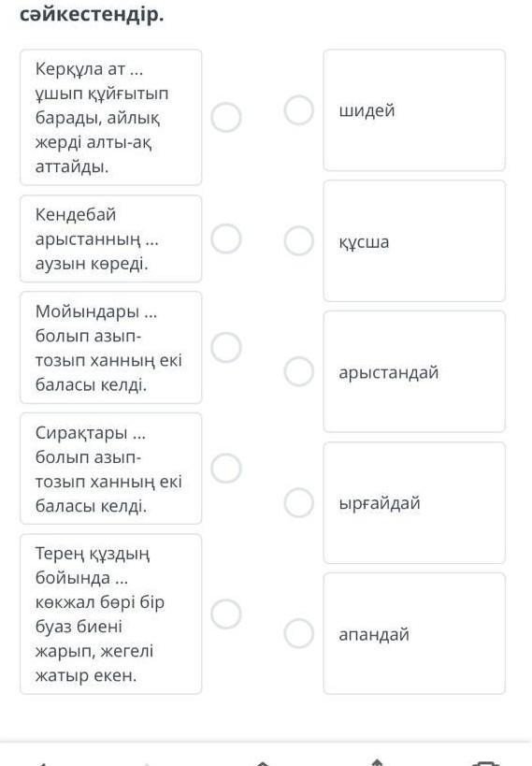Click the 'Мойындары' sentence card

click(x=111, y=347)
